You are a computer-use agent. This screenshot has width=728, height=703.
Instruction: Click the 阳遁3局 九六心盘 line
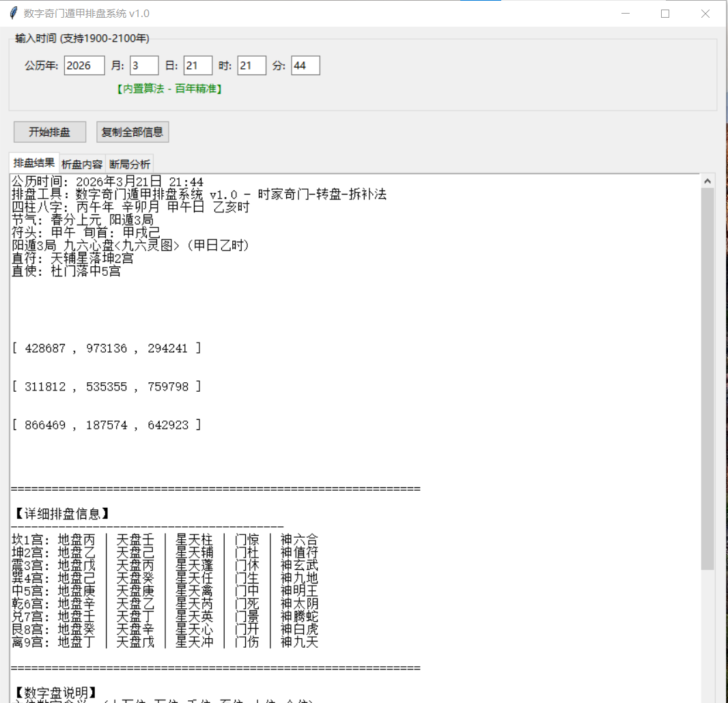(130, 245)
